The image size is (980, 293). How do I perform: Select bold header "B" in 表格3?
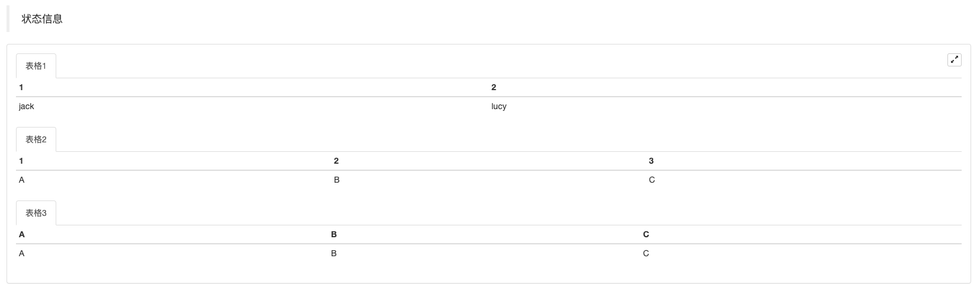[x=334, y=235]
